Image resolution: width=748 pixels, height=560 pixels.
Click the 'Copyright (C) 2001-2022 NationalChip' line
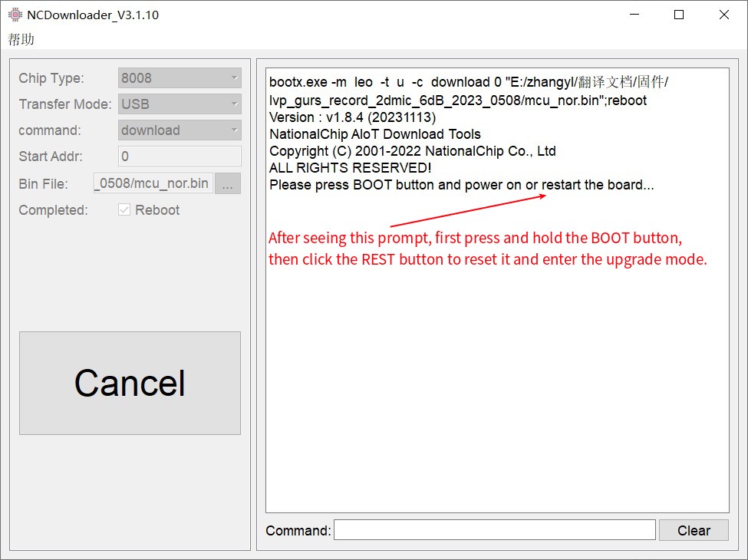[413, 151]
